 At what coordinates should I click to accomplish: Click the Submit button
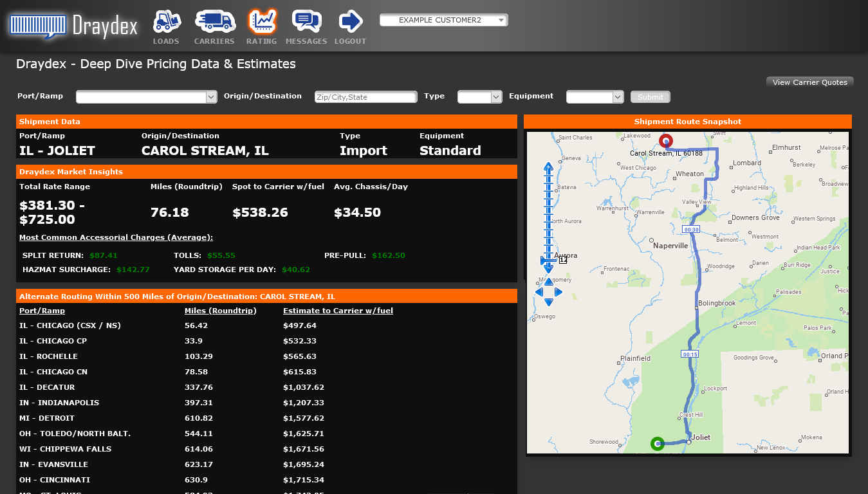tap(651, 97)
